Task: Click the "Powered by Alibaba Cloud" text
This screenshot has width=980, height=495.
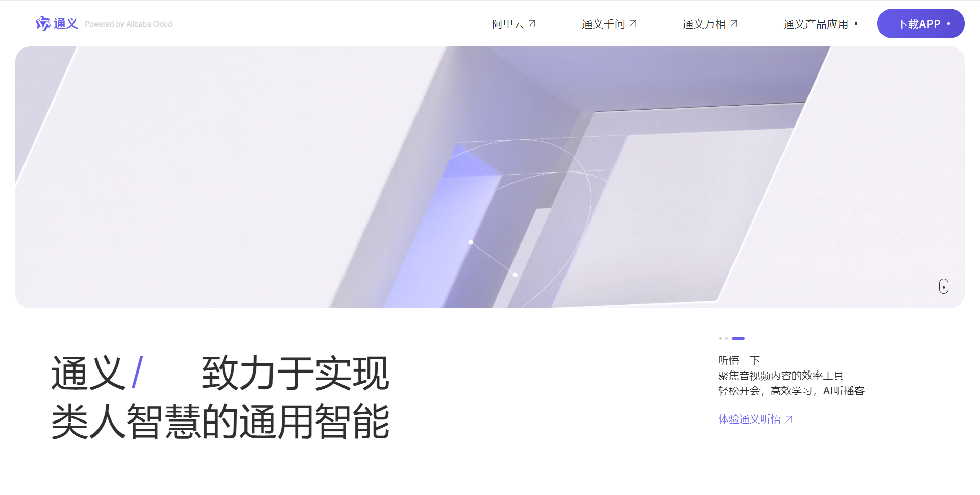Action: pyautogui.click(x=129, y=24)
